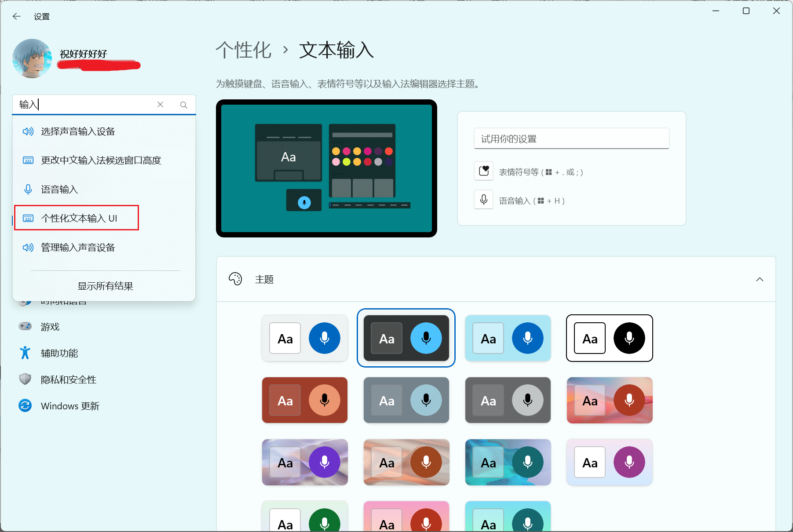
Task: Click the 显示所有结果 link
Action: [105, 285]
